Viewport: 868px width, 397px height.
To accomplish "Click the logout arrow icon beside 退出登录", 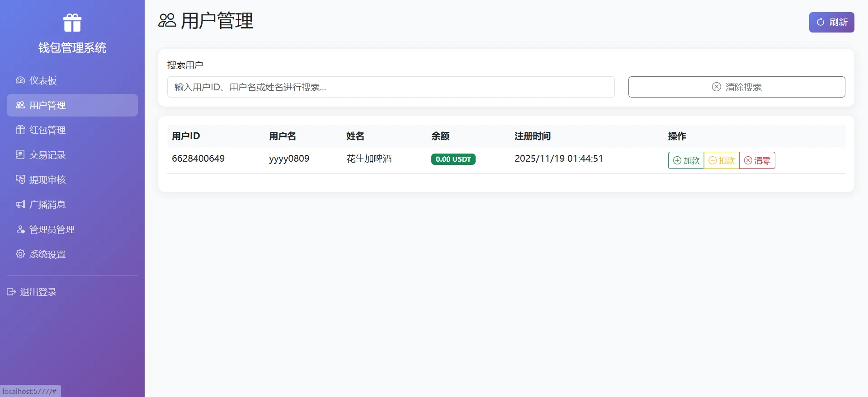I will pyautogui.click(x=11, y=292).
